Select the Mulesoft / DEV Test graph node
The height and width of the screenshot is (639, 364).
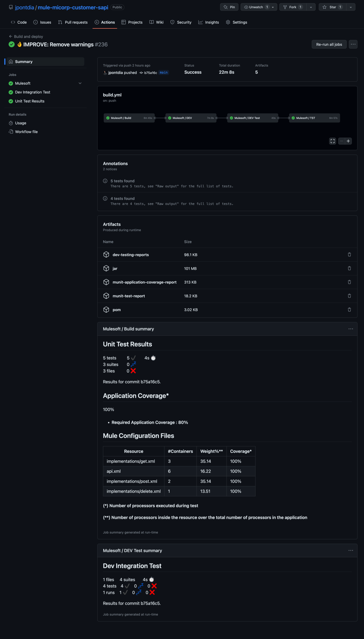point(253,118)
